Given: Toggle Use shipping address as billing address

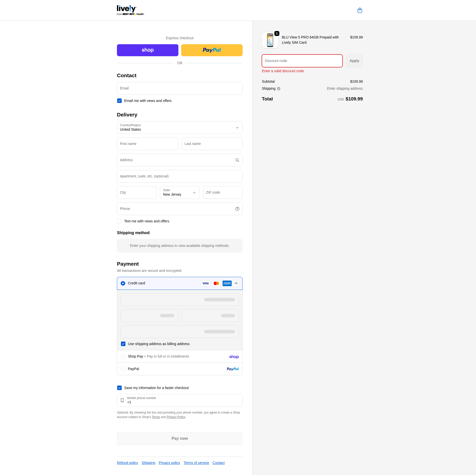Looking at the screenshot, I should coord(123,344).
